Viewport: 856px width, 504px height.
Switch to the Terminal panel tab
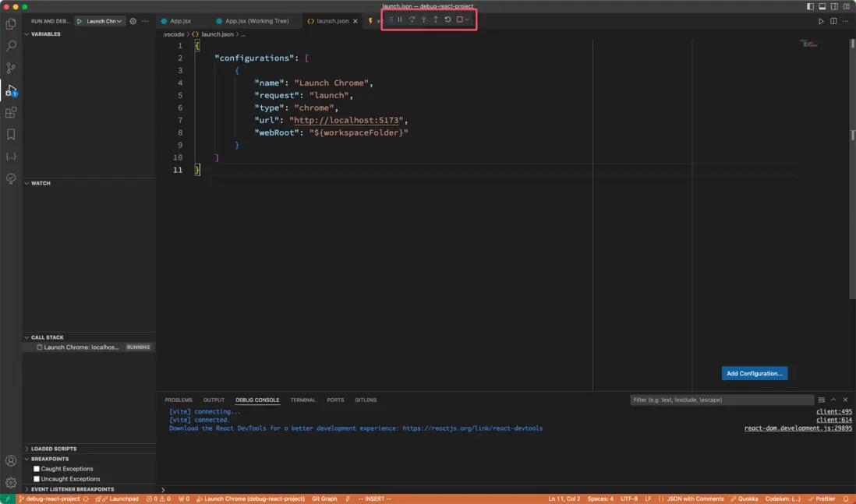(302, 400)
